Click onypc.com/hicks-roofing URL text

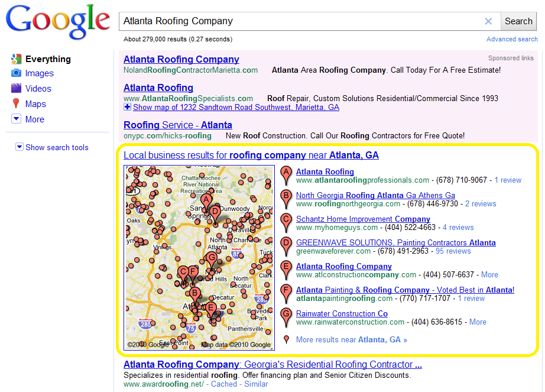[167, 135]
